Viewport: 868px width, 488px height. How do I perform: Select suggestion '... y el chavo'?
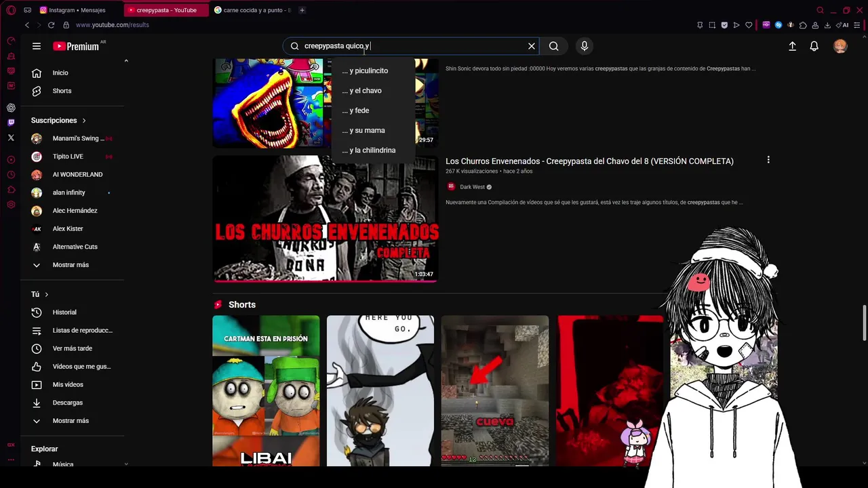click(x=373, y=91)
